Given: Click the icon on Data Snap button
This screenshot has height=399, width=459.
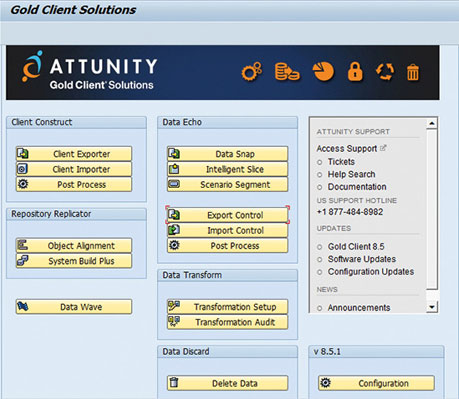Looking at the screenshot, I should tap(174, 153).
